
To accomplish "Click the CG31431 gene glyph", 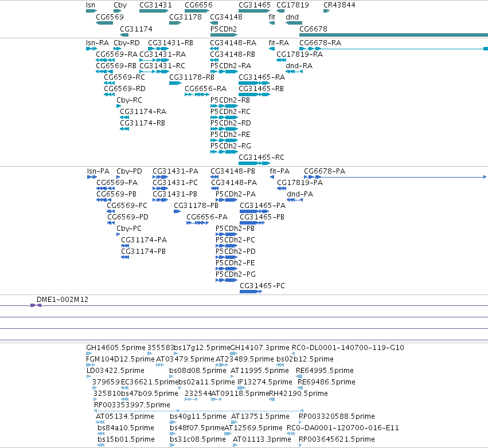I will (x=154, y=11).
